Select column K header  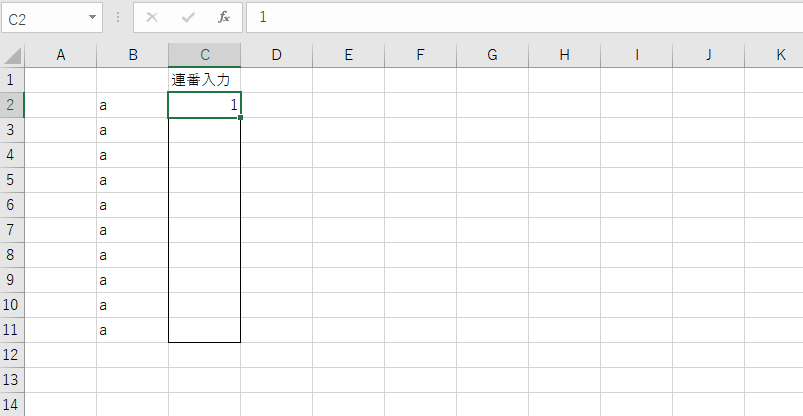[780, 55]
